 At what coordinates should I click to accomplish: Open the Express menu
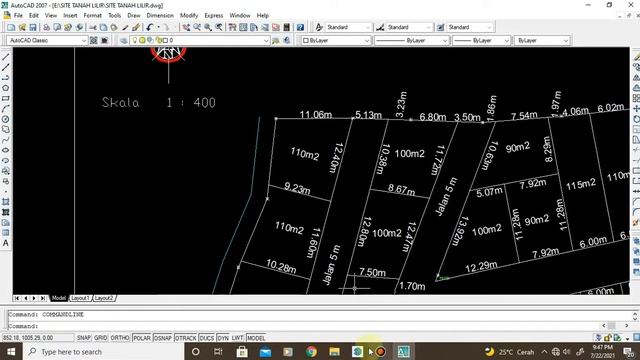pos(214,16)
